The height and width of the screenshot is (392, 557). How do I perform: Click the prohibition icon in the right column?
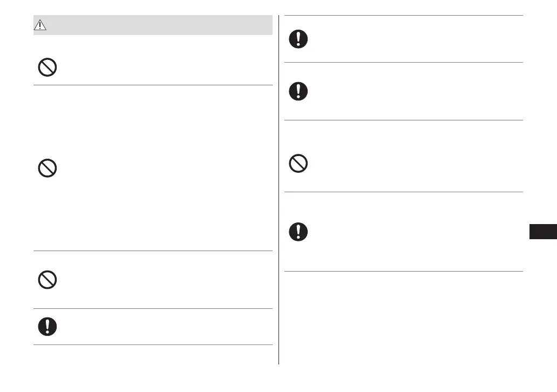click(x=298, y=164)
